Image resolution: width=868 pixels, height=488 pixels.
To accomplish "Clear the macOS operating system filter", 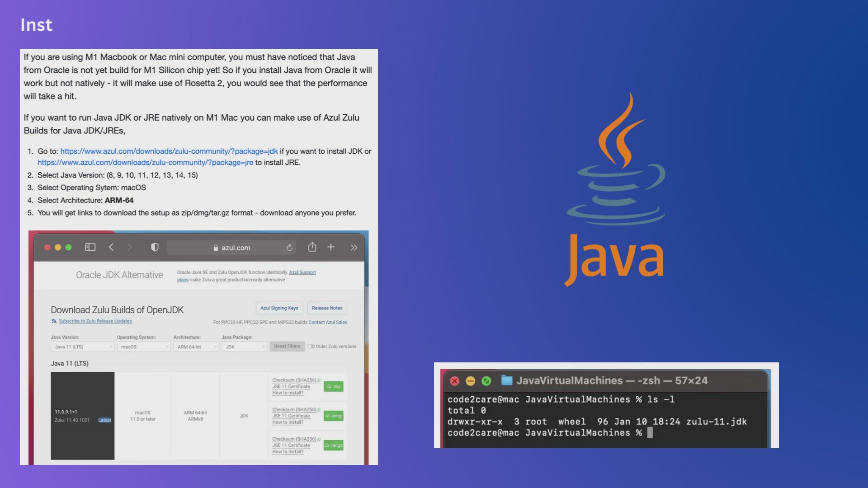I will pyautogui.click(x=167, y=347).
